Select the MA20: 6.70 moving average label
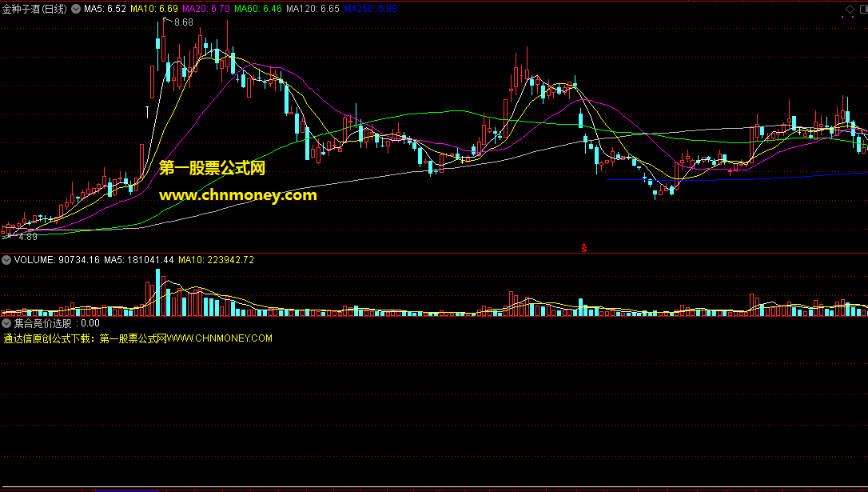868x492 pixels. [x=206, y=9]
